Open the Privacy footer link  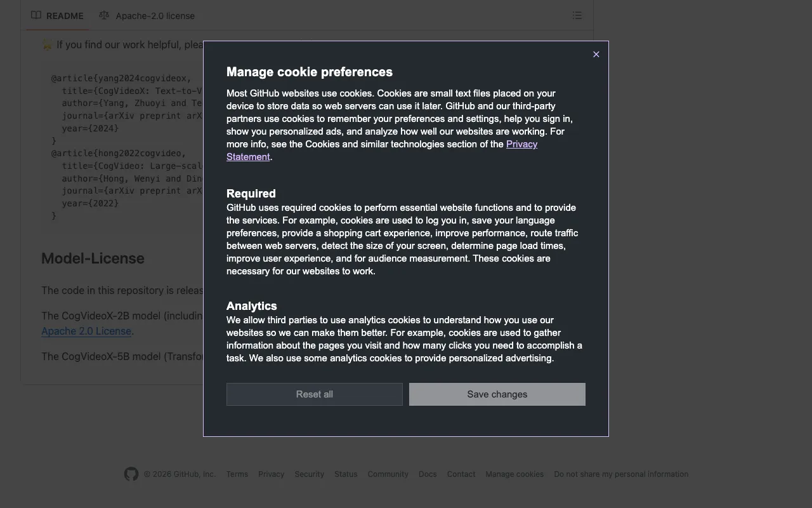(x=272, y=474)
